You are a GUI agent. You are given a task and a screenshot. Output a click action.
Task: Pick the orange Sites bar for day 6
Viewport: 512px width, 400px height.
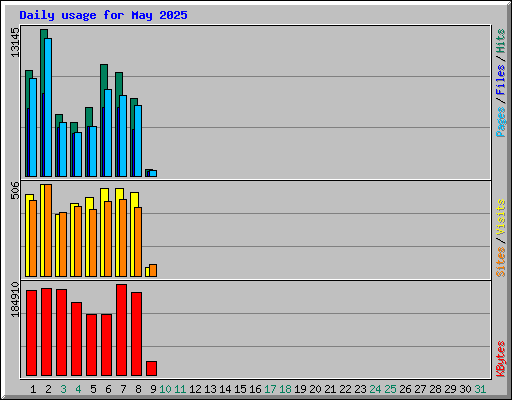tap(108, 239)
